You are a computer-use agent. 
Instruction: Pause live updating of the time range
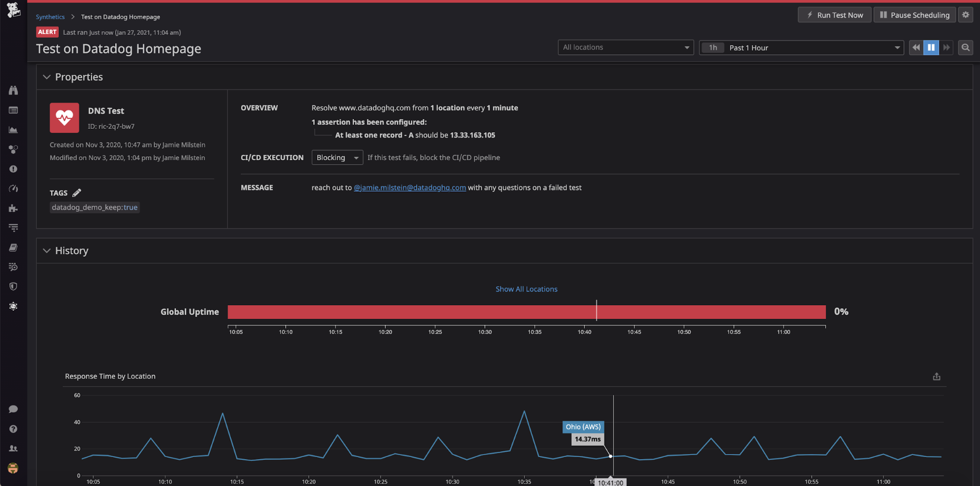point(931,47)
